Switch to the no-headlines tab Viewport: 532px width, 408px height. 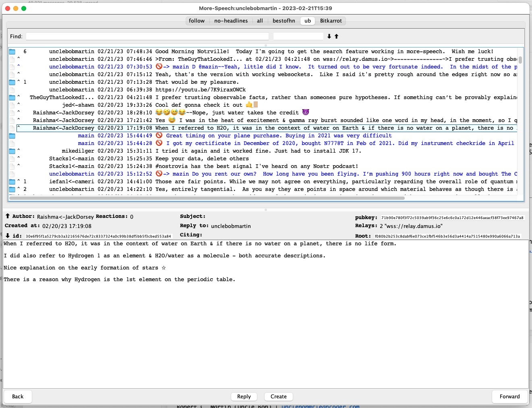(231, 21)
